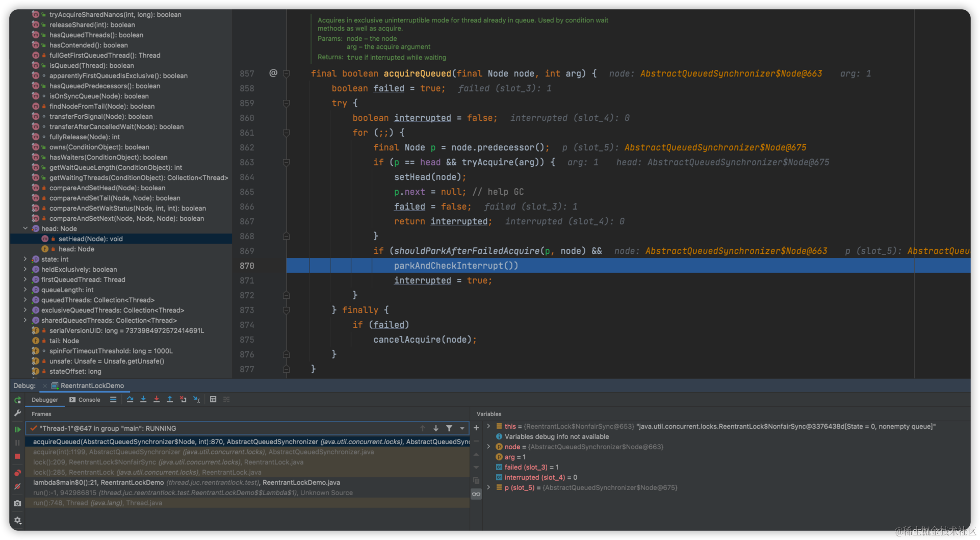
Task: Expand firstQueuedThread: Thread node
Action: click(x=25, y=279)
